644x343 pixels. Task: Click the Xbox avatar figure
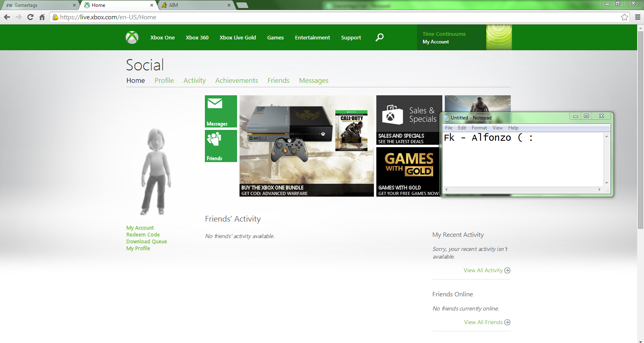(156, 172)
